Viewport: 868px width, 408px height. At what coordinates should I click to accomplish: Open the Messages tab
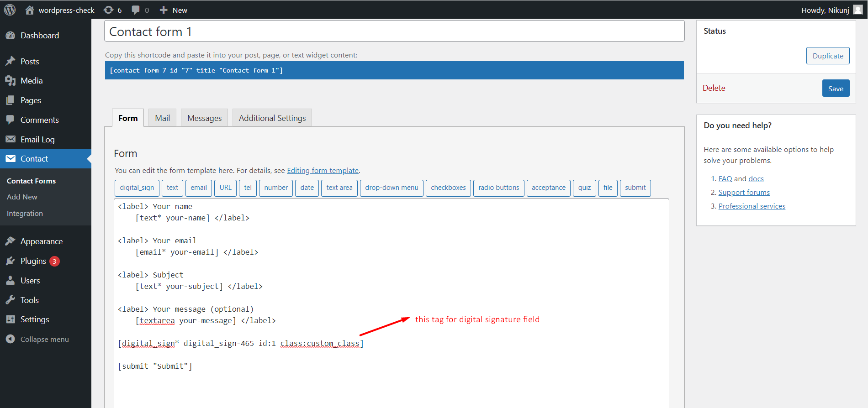point(204,118)
